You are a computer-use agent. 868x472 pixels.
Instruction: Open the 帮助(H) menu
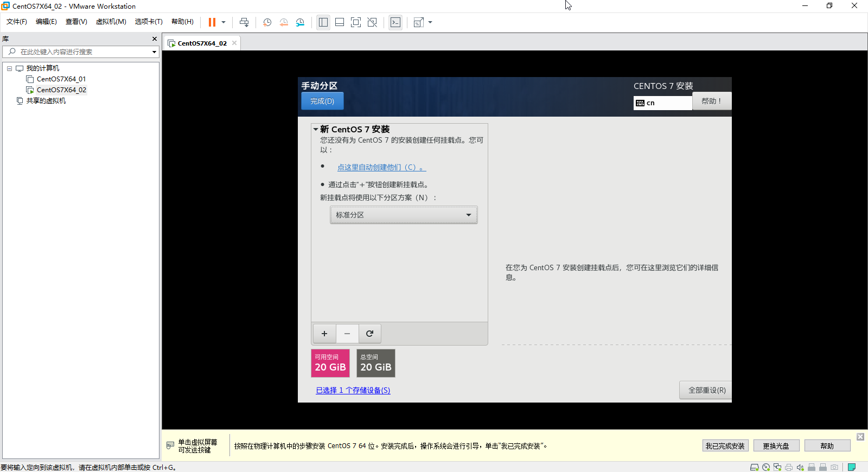coord(182,22)
